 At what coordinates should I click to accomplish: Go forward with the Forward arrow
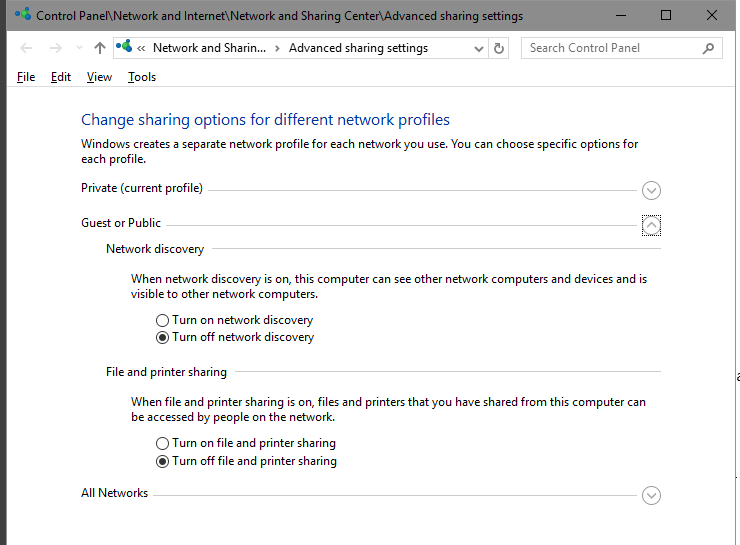[x=55, y=48]
